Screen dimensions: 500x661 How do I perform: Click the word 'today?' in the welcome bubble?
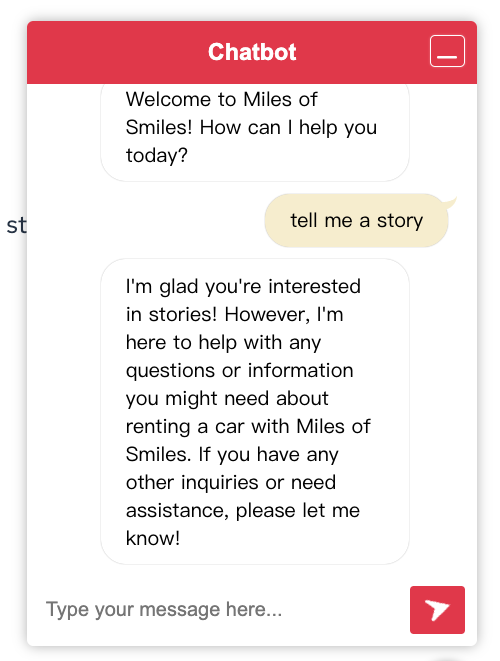coord(156,156)
